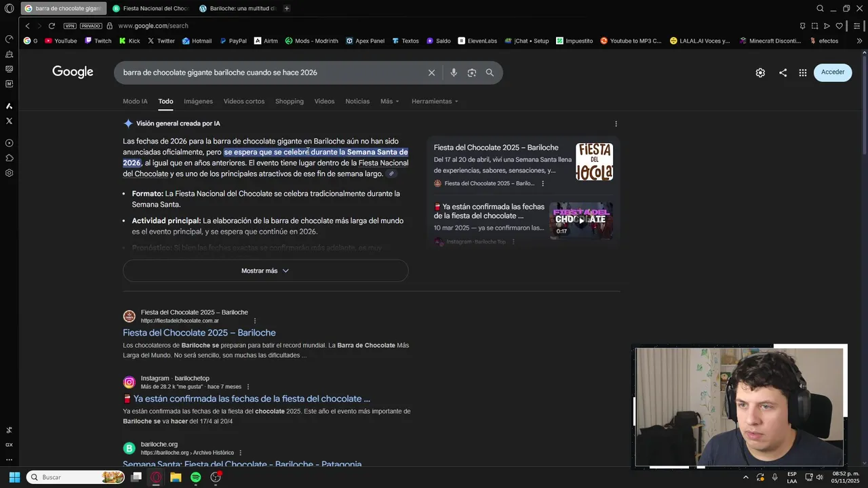The image size is (868, 488).
Task: Expand the Herramientas dropdown
Action: tap(435, 101)
